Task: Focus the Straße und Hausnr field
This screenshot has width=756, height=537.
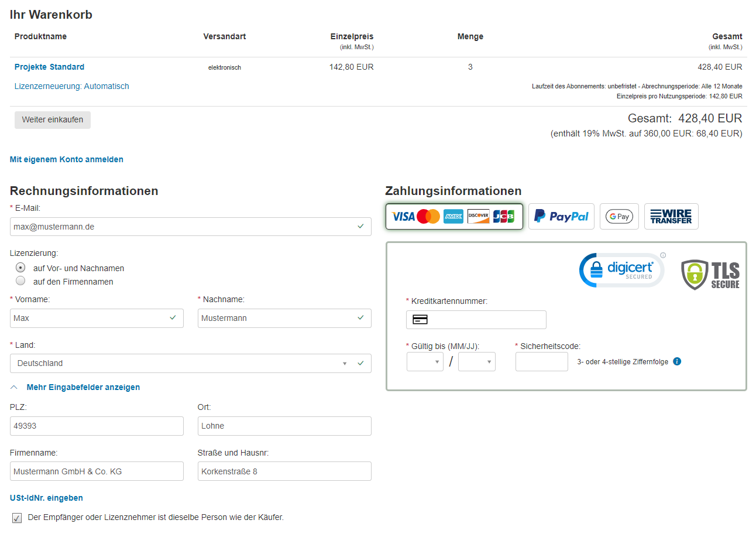Action: point(284,471)
